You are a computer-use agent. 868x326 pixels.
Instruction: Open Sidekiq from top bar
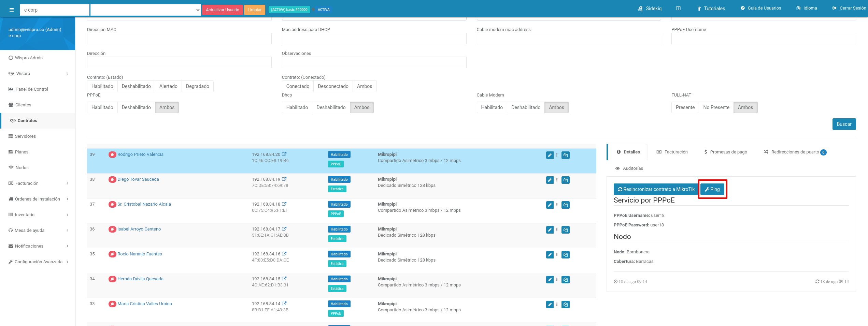(x=650, y=9)
